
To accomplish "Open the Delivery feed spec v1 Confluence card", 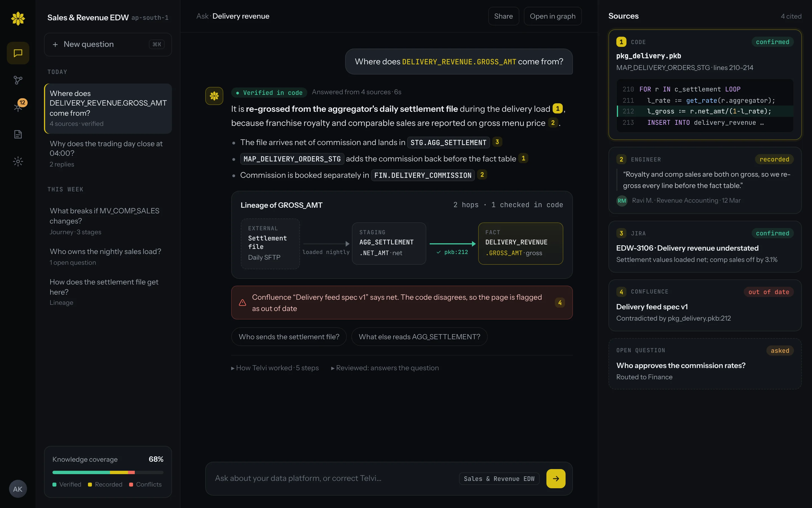I will coord(705,305).
